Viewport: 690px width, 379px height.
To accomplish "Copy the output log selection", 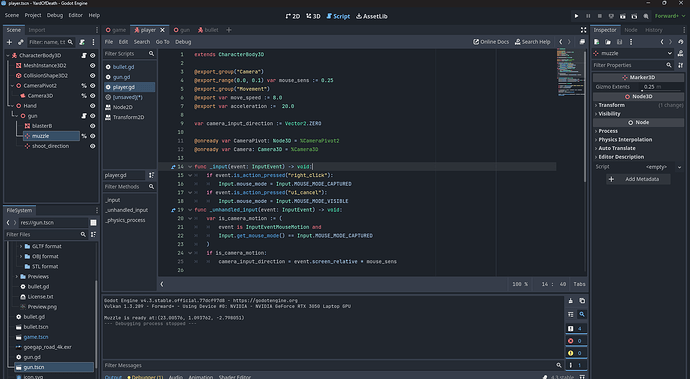I will click(582, 301).
